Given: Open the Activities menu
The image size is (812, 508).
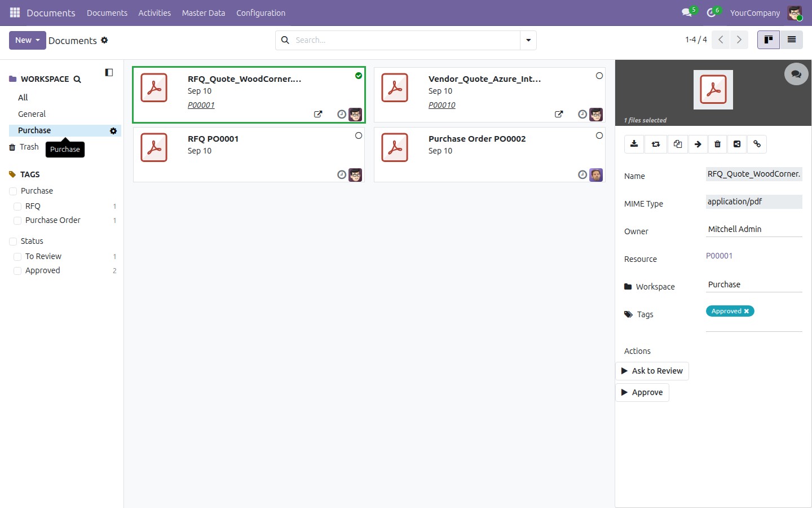Looking at the screenshot, I should click(155, 13).
